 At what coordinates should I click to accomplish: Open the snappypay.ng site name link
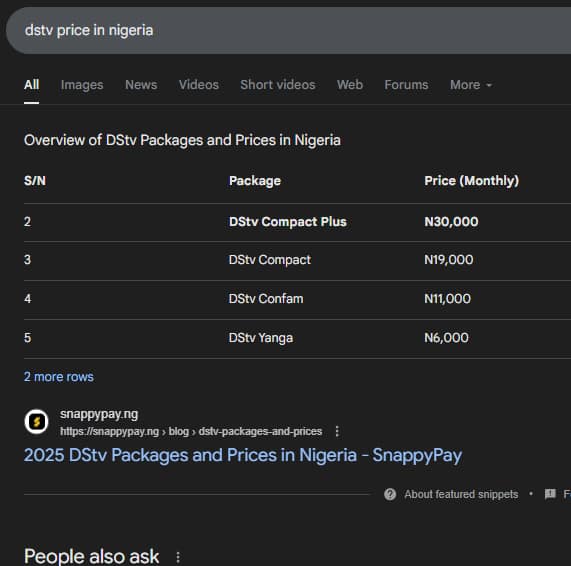pyautogui.click(x=99, y=414)
